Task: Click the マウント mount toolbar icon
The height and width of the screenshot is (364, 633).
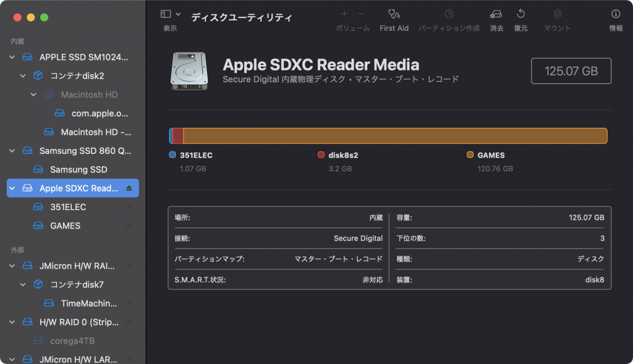Action: click(x=558, y=14)
